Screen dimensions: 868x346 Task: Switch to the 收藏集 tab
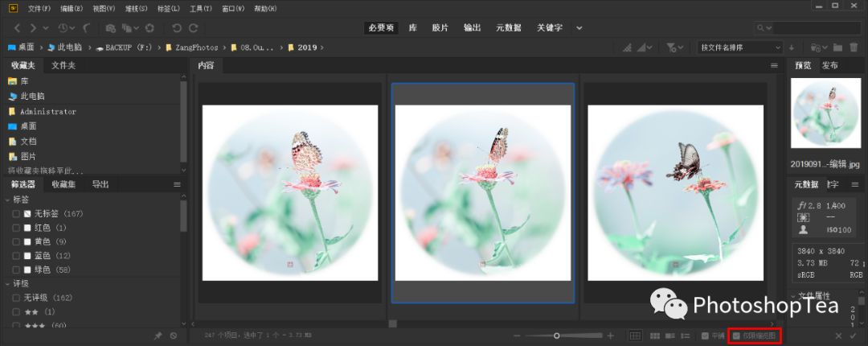click(63, 184)
